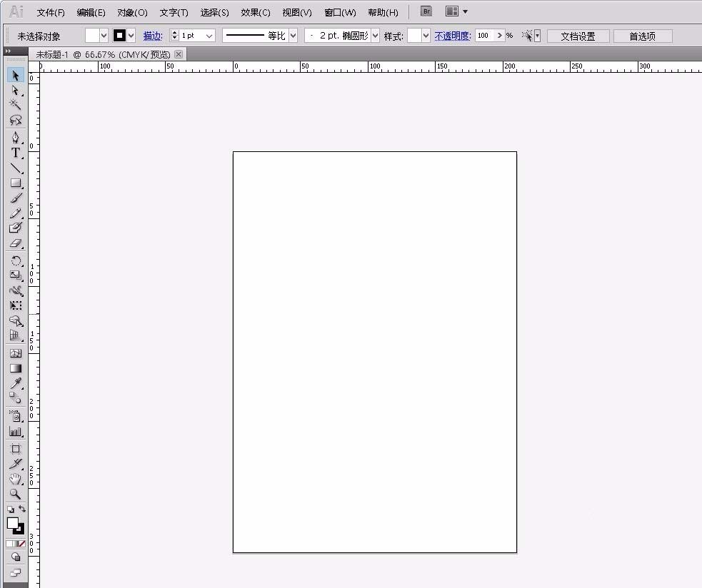The height and width of the screenshot is (588, 702).
Task: Select the Column Graph tool
Action: [16, 431]
